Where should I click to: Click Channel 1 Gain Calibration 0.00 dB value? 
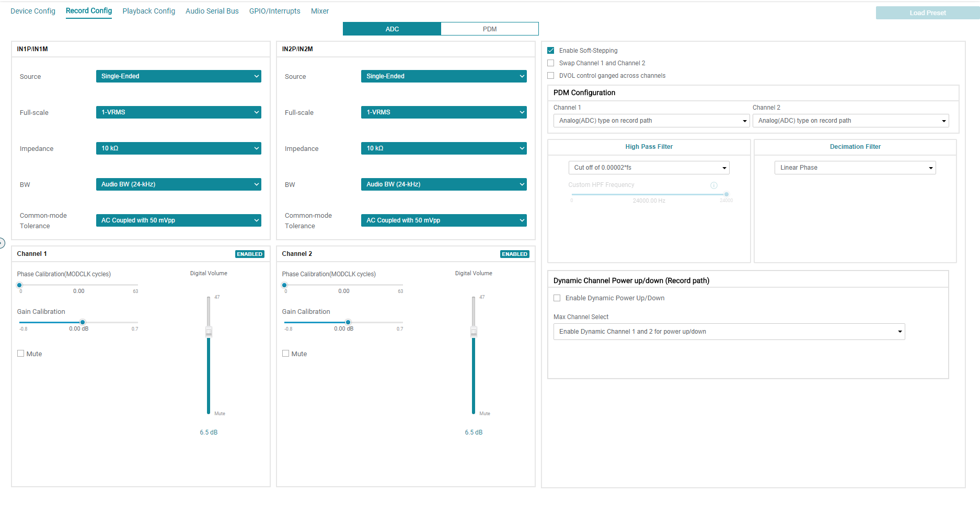tap(79, 329)
